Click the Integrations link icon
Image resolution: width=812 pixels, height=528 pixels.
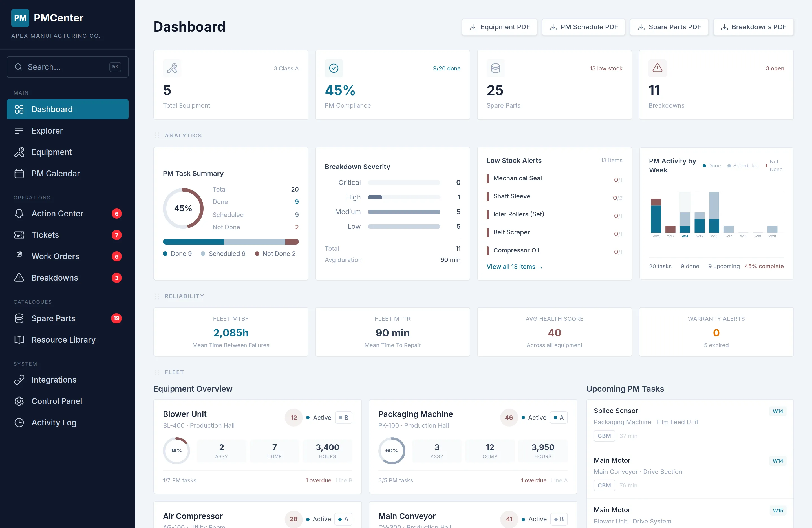click(x=19, y=380)
